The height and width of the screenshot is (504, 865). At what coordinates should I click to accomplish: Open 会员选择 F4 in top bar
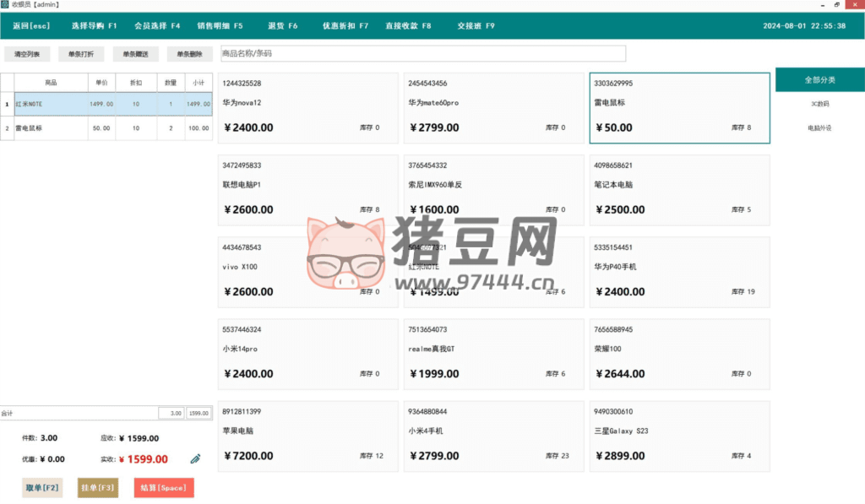(x=157, y=26)
